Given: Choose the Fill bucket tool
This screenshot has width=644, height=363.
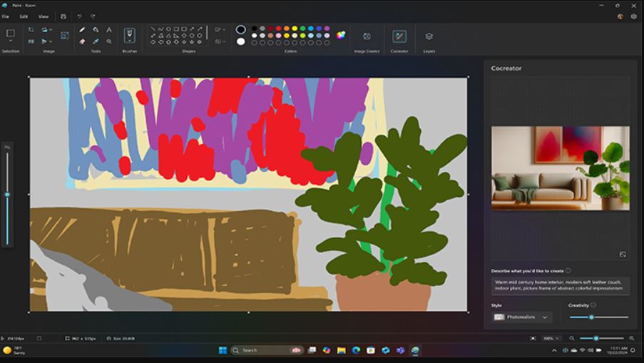Looking at the screenshot, I should tap(96, 30).
